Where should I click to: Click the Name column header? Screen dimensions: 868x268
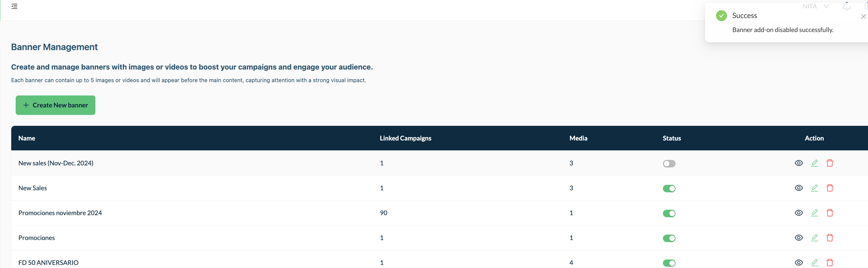click(27, 138)
